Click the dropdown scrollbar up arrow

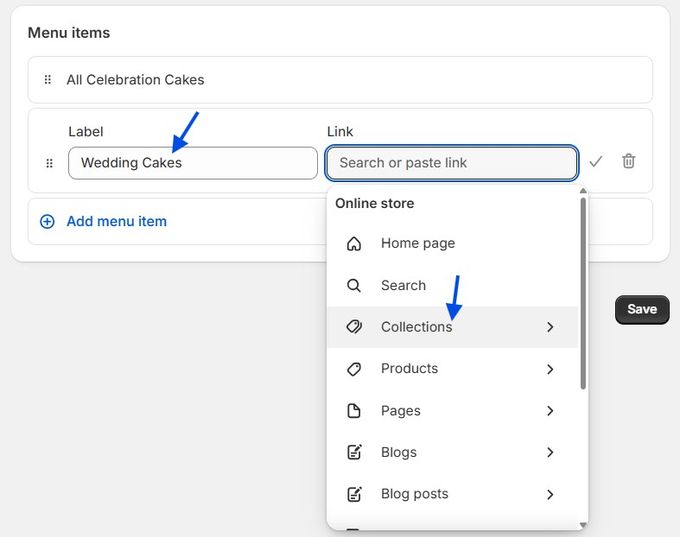(583, 191)
